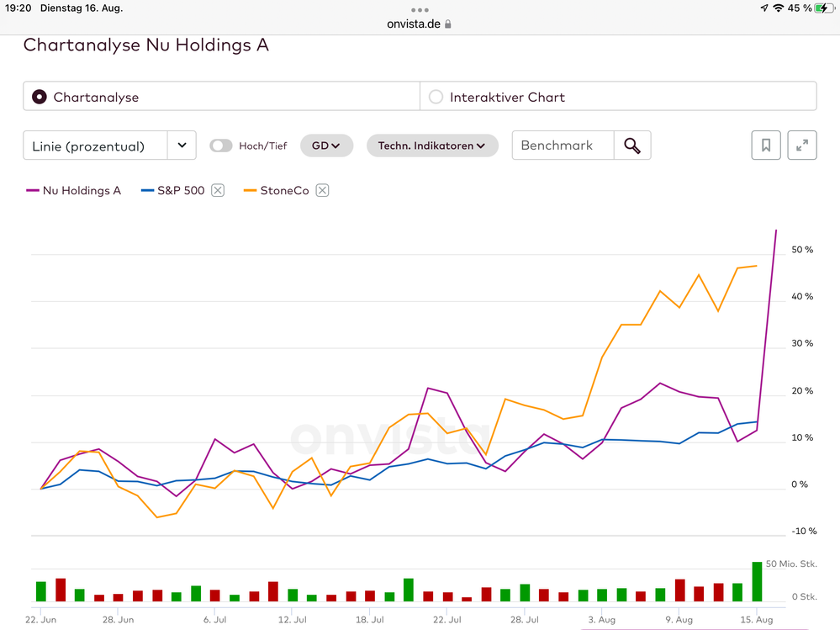Viewport: 840px width, 630px height.
Task: Click the S&P 500 legend label
Action: (181, 190)
